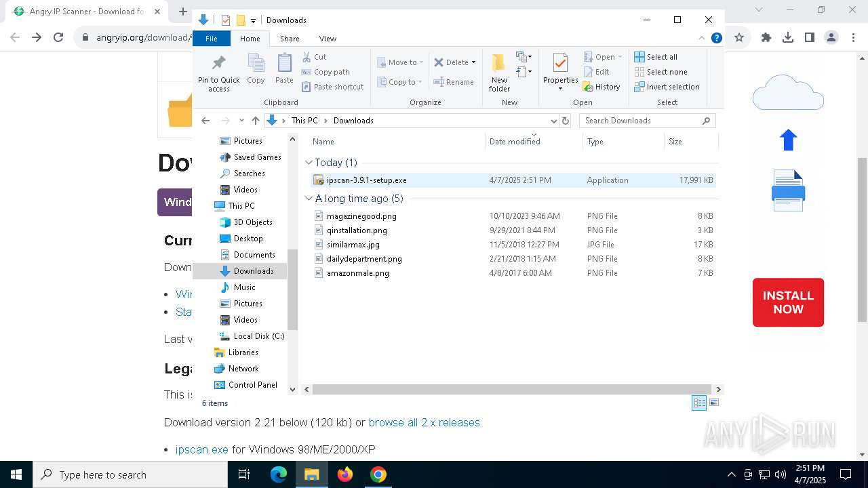This screenshot has width=868, height=488.
Task: Open recent locations dropdown arrow
Action: tap(241, 121)
